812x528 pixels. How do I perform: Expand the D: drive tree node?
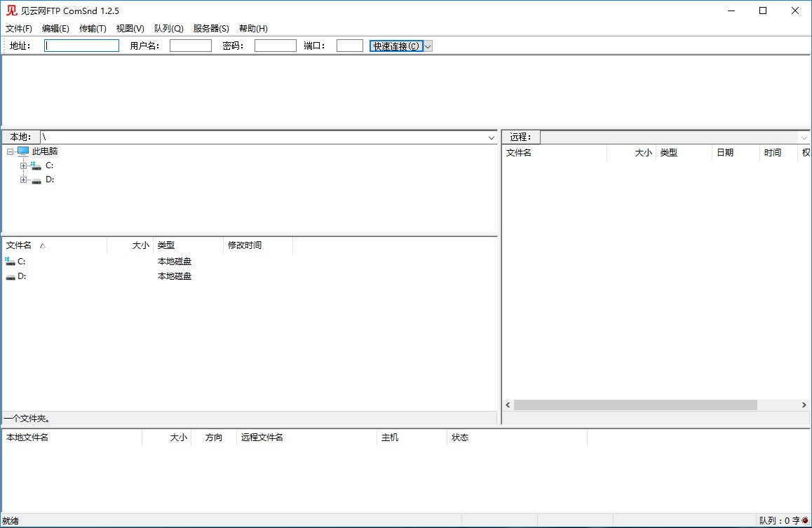click(x=23, y=180)
